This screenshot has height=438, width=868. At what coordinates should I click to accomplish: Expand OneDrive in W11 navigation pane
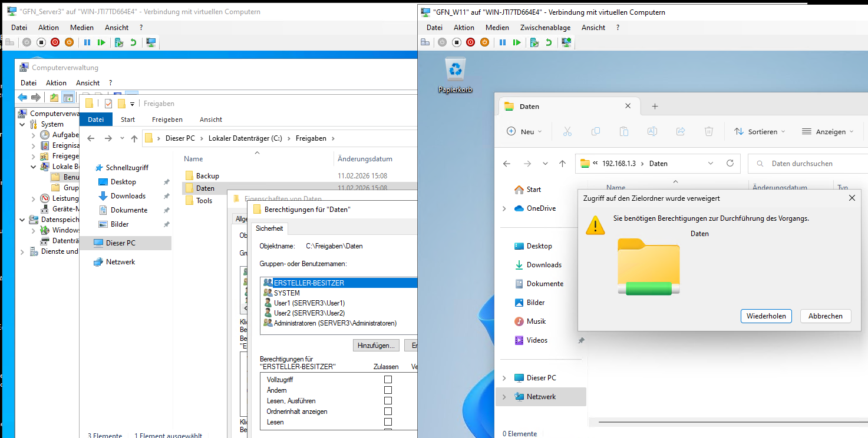point(504,208)
